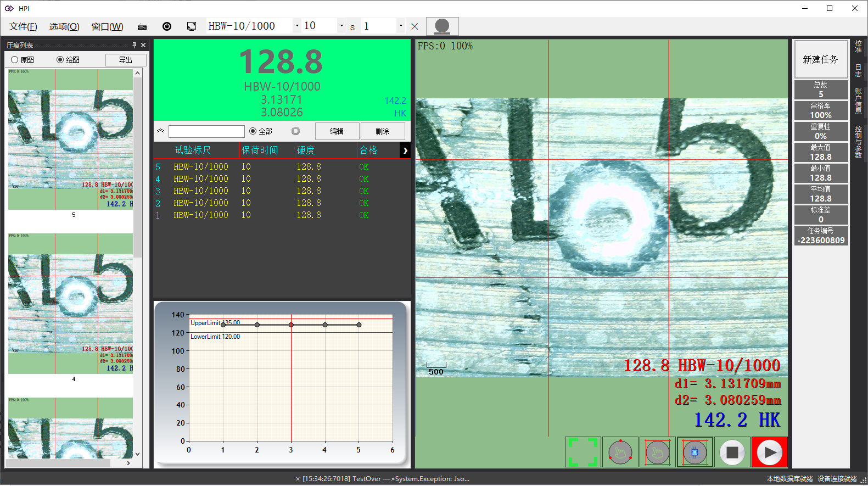Click the 新建任务 button

point(821,59)
